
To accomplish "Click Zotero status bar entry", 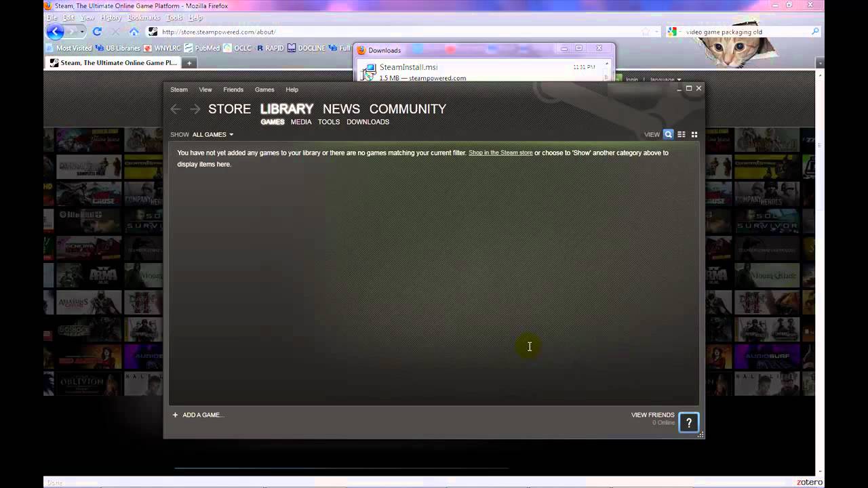I will pos(810,483).
